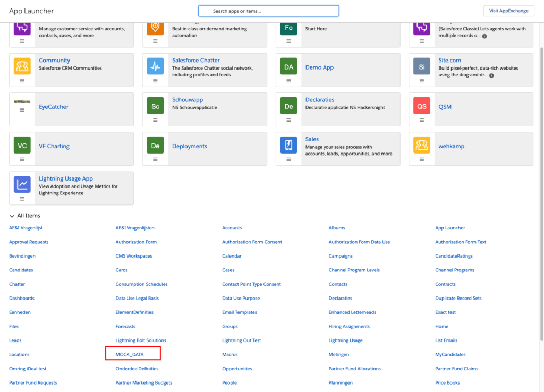Viewport: 544px width, 392px height.
Task: Open the Schouwapp title link
Action: pyautogui.click(x=188, y=100)
